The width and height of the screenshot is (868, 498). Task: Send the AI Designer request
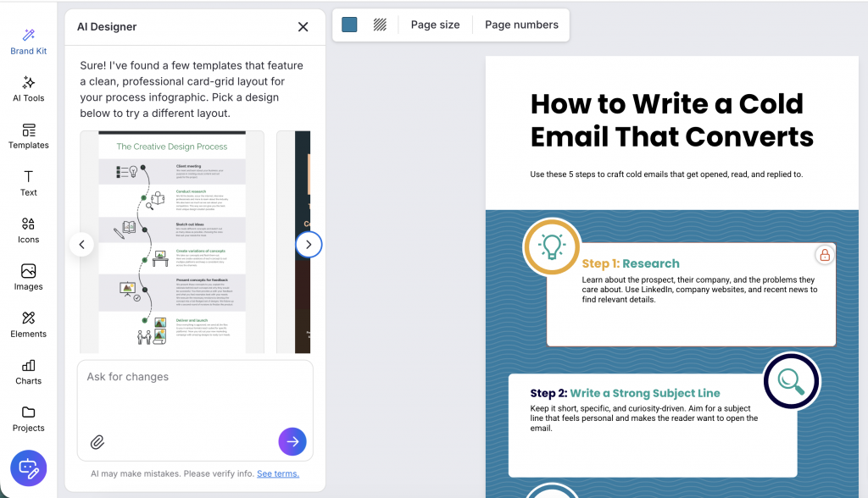click(x=292, y=441)
